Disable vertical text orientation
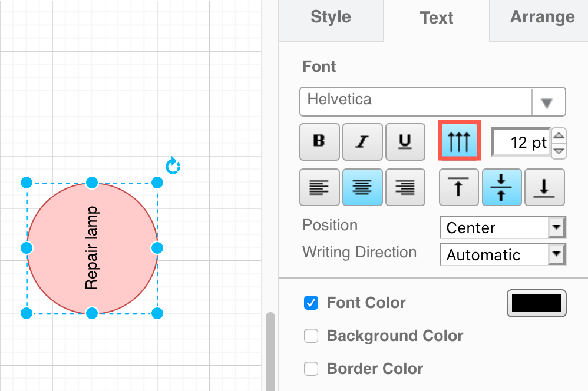 coord(459,141)
